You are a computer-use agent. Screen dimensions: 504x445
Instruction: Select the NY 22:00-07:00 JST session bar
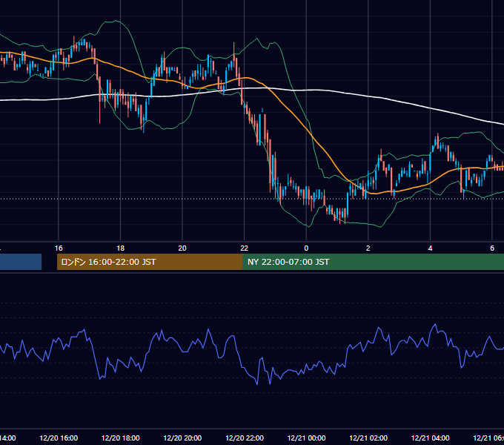coord(373,262)
